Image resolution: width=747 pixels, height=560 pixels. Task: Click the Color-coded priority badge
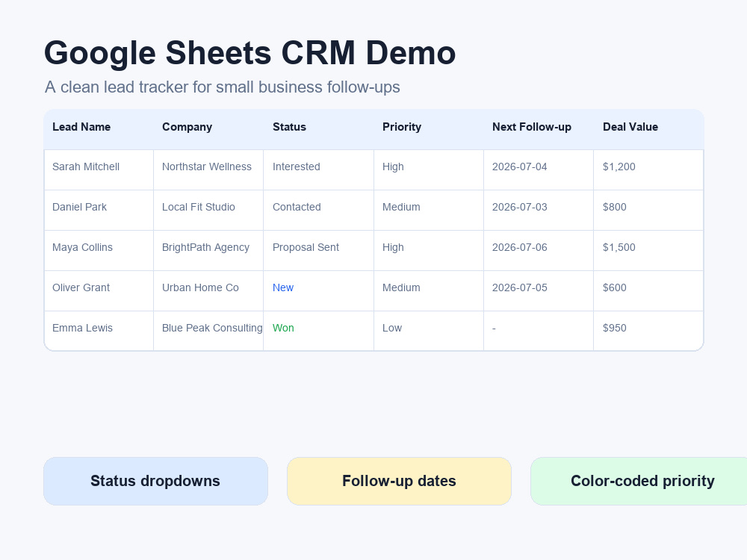[x=639, y=481]
